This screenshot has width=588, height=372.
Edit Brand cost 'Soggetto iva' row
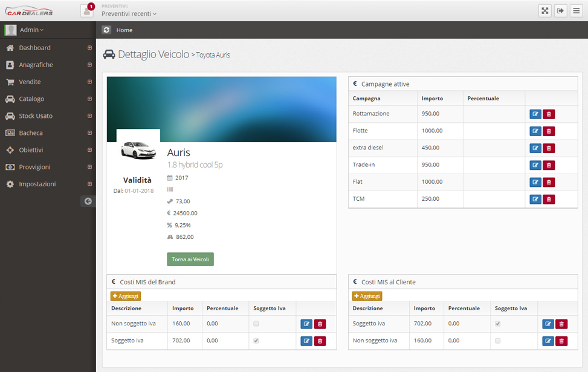point(306,341)
